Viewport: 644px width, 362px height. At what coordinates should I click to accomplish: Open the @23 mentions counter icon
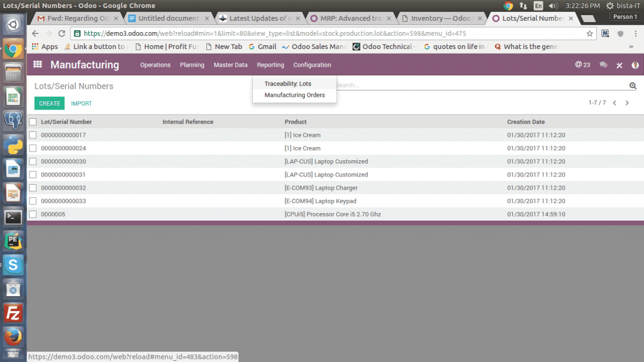point(579,65)
